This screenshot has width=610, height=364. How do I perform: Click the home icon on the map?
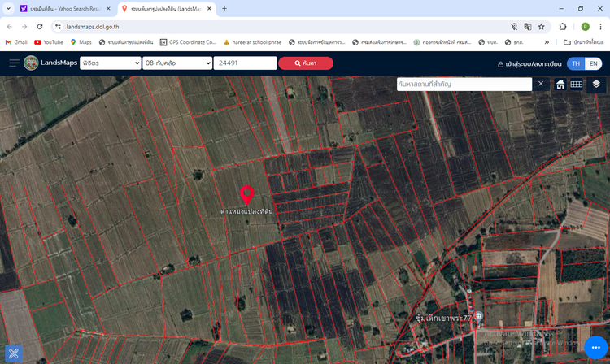coord(560,84)
